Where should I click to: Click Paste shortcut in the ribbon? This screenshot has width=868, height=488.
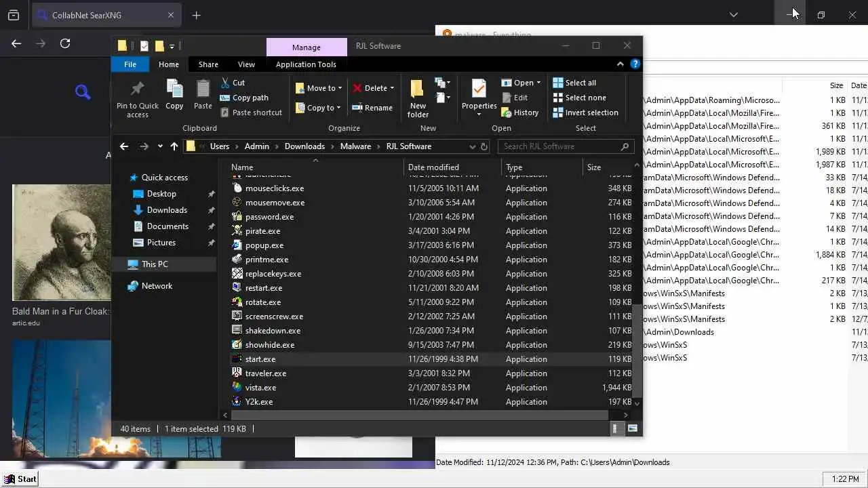pos(251,113)
